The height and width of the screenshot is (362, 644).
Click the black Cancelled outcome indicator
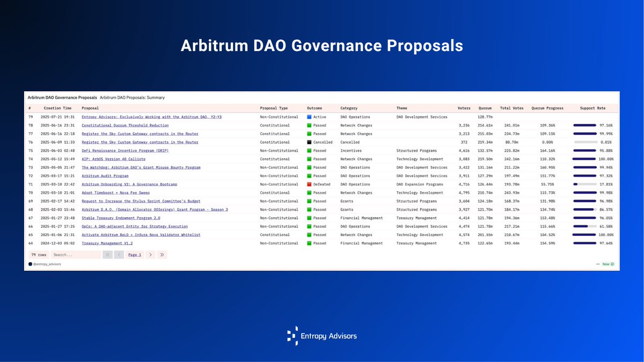click(x=310, y=142)
